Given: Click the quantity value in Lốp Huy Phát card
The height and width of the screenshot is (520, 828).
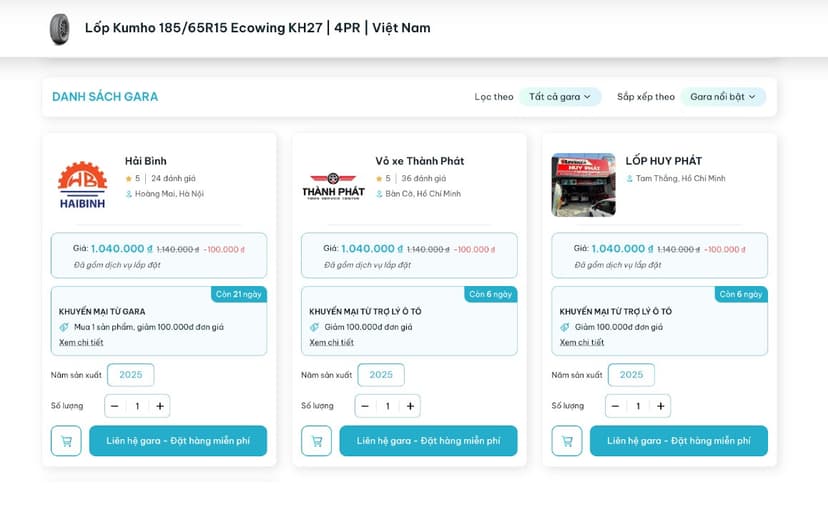Looking at the screenshot, I should [638, 406].
